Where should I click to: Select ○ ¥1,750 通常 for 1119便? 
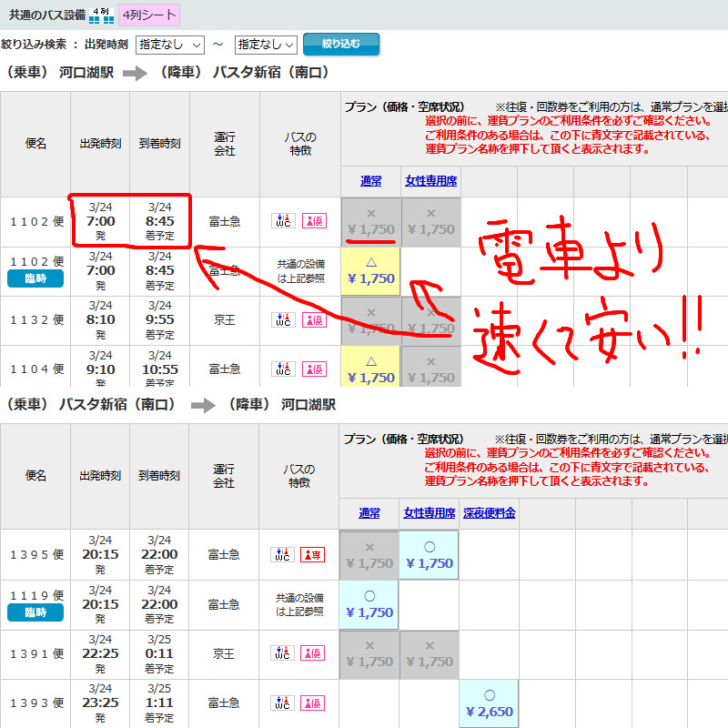369,605
